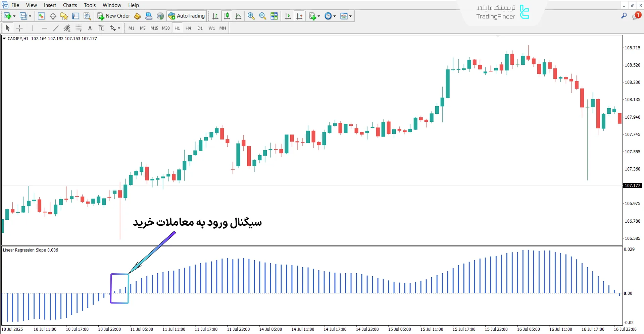Screen dimensions: 644x334
Task: Switch to the M15 timeframe
Action: pyautogui.click(x=154, y=28)
